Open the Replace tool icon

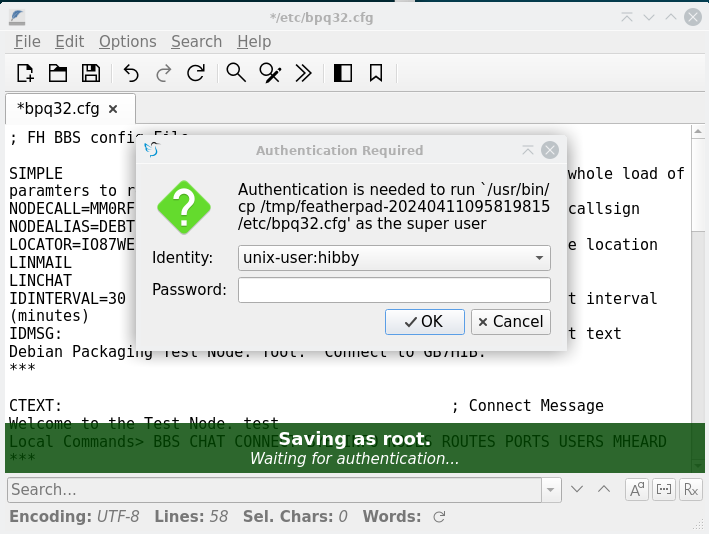coord(269,72)
